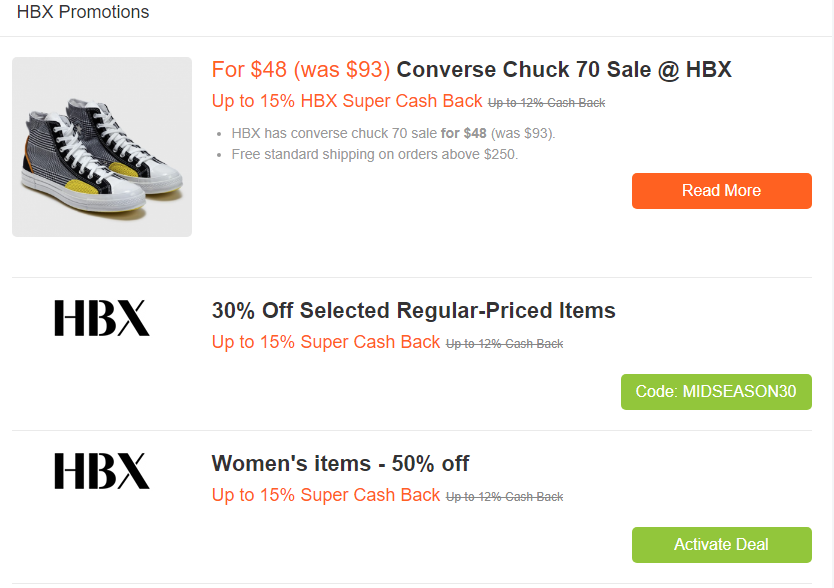Image resolution: width=834 pixels, height=588 pixels.
Task: Open the Women's items - 50% off deal
Action: tap(340, 464)
